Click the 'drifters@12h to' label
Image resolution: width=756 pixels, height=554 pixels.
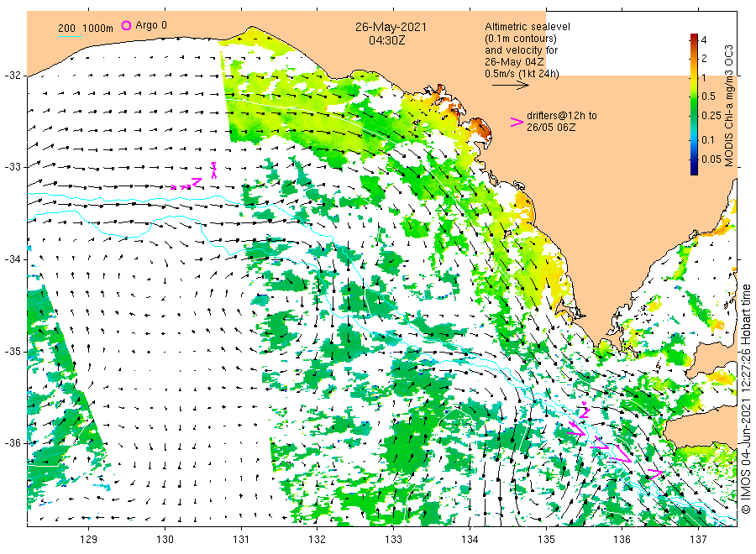click(x=562, y=116)
